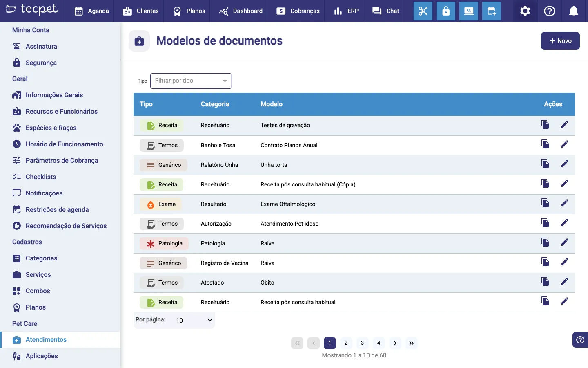Open the notifications bell
588x368 pixels.
coord(574,11)
